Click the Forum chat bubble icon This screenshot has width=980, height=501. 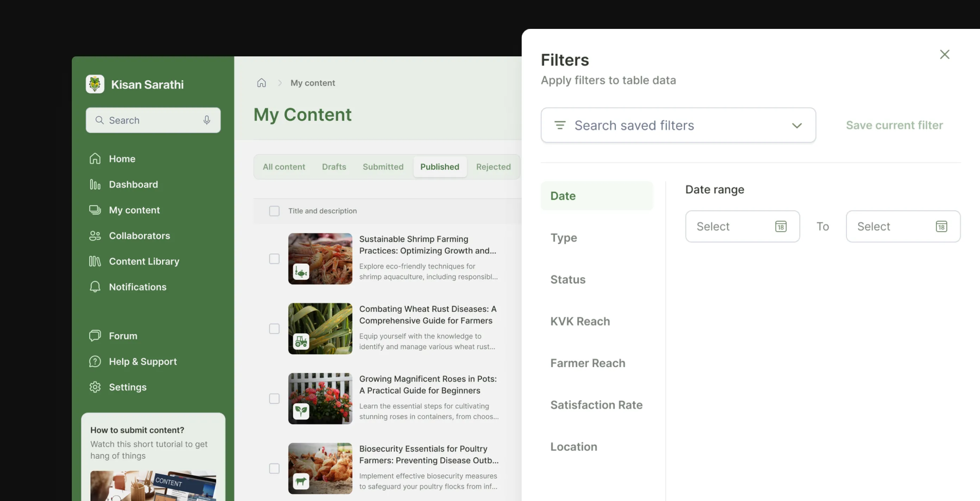tap(95, 336)
